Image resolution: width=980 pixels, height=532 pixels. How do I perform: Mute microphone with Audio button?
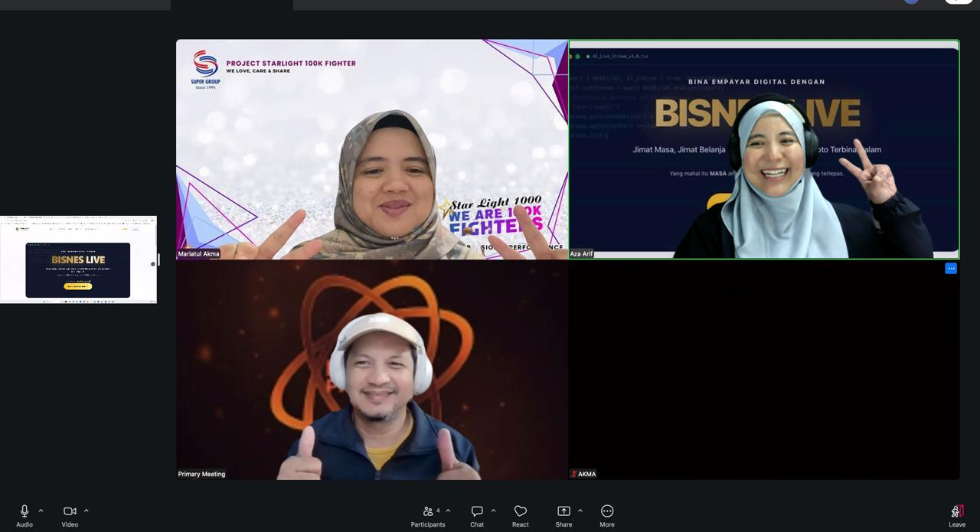click(x=24, y=516)
